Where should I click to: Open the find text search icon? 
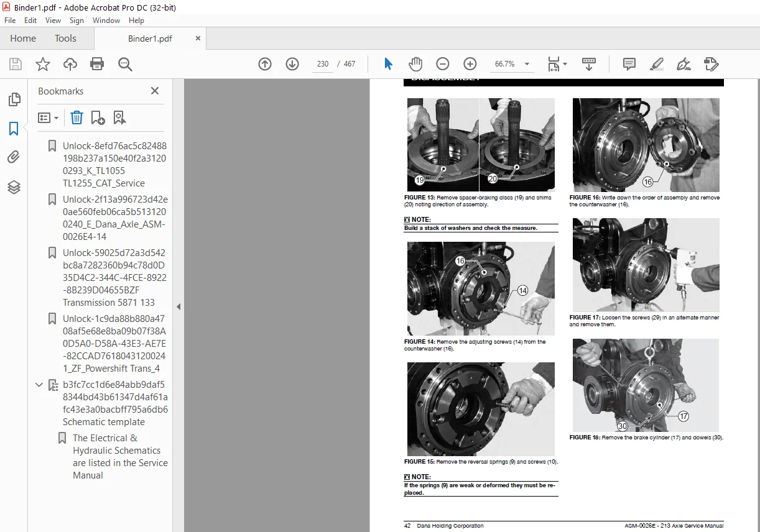point(125,64)
